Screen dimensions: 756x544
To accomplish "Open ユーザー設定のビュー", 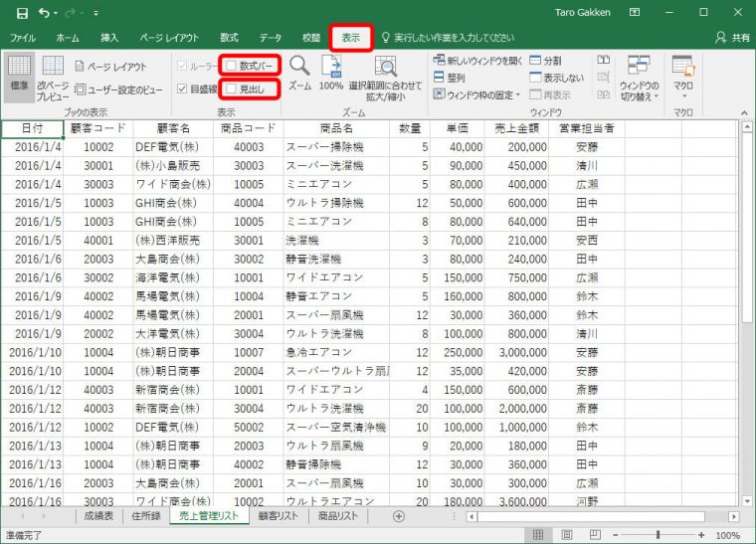I will [x=118, y=90].
